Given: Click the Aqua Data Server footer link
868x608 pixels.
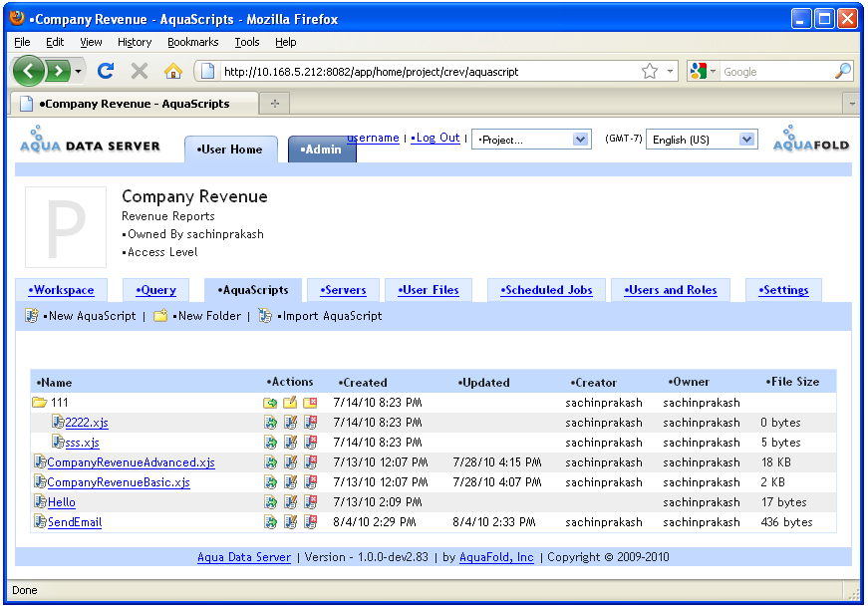Looking at the screenshot, I should pos(244,557).
